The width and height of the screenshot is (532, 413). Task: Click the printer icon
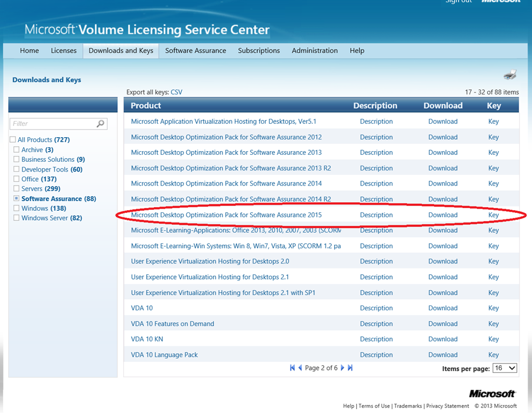click(509, 75)
